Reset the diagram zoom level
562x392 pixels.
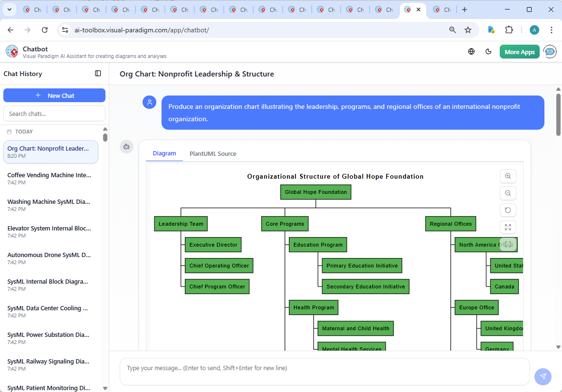point(508,210)
